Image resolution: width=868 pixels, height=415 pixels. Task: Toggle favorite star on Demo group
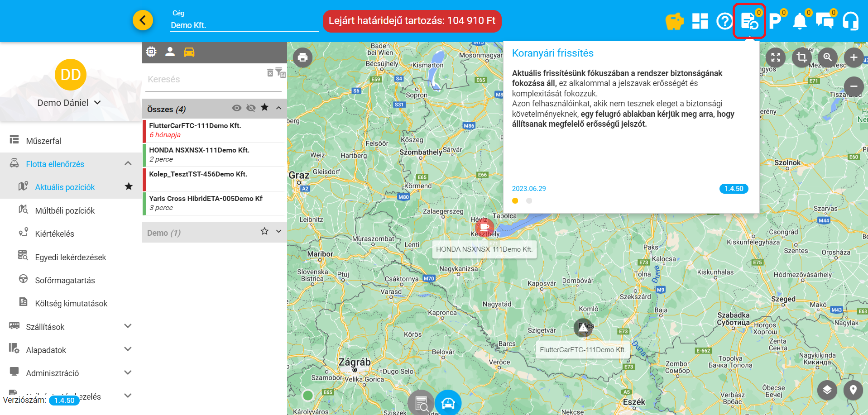[264, 232]
